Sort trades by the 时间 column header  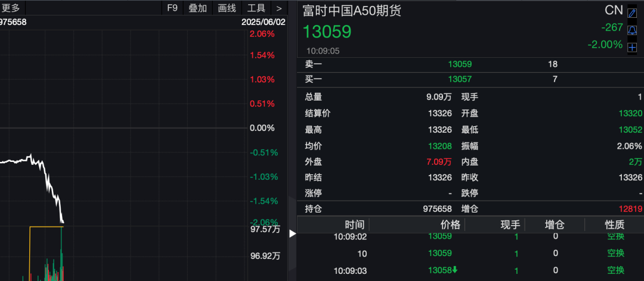point(354,224)
